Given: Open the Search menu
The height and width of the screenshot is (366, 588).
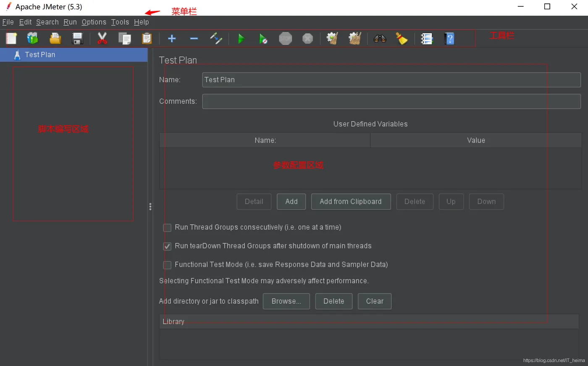Looking at the screenshot, I should pyautogui.click(x=47, y=22).
